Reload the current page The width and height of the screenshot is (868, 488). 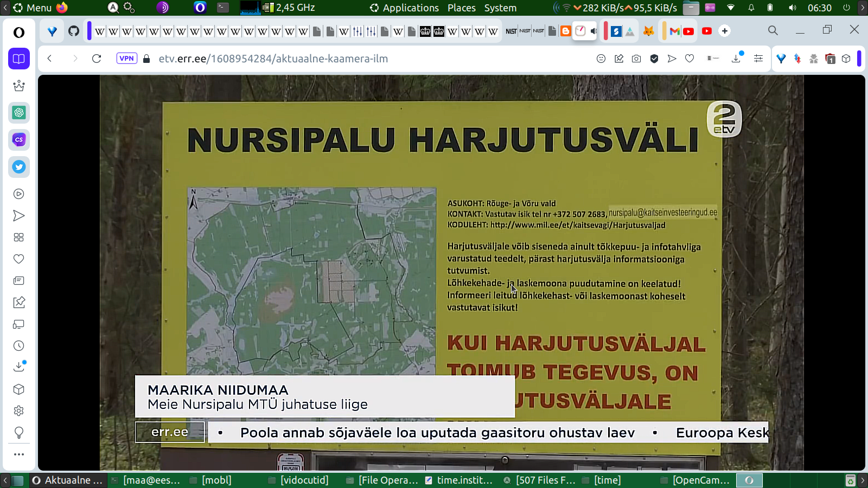point(97,59)
